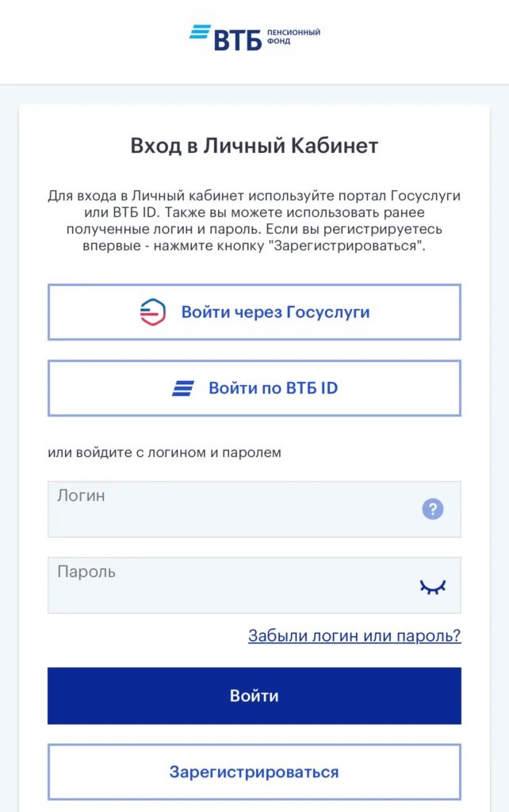Click the "Вход в Личный Кабинет" heading

coord(254,145)
